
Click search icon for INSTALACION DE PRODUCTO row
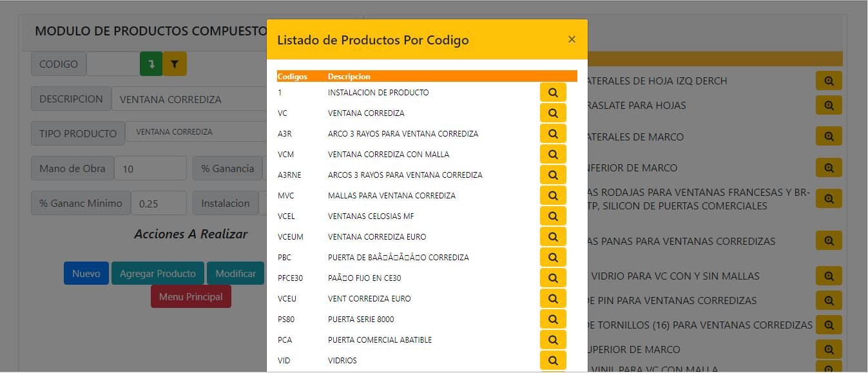click(553, 92)
